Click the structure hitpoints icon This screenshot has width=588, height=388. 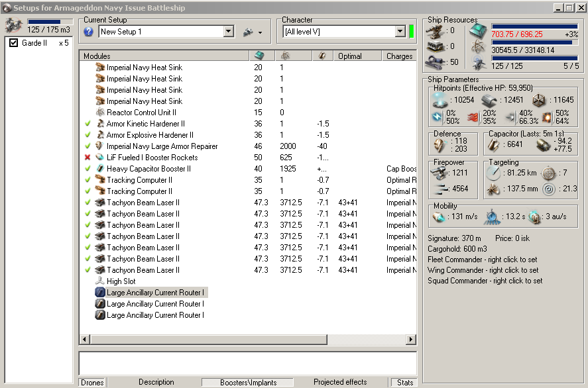pos(539,101)
